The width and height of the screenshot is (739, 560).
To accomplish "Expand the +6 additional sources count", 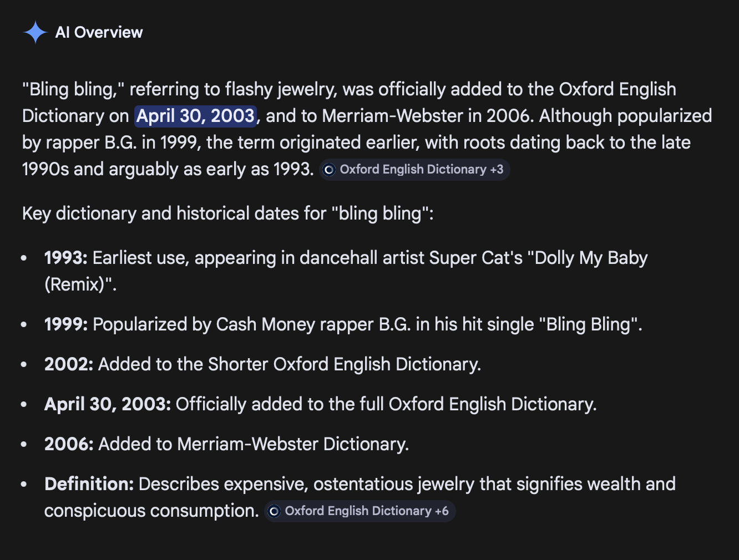I will pos(442,511).
